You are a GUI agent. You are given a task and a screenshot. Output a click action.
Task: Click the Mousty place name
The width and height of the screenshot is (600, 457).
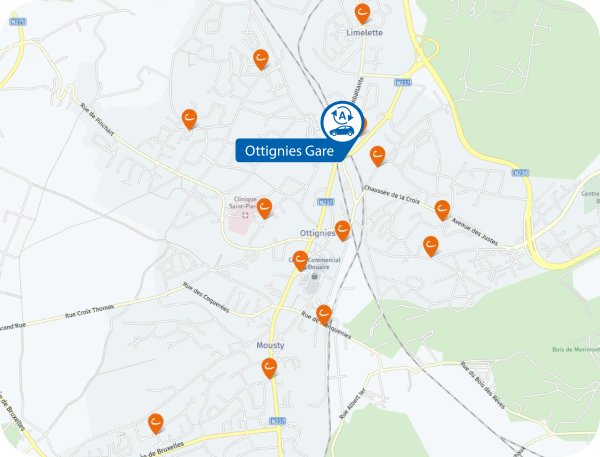270,345
